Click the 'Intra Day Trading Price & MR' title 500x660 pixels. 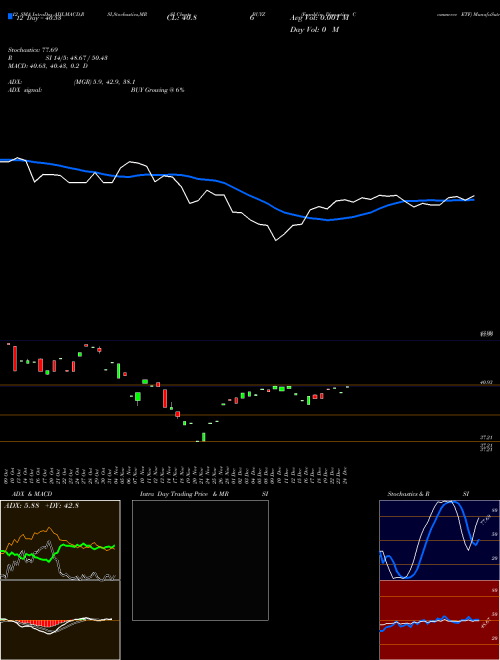[184, 494]
